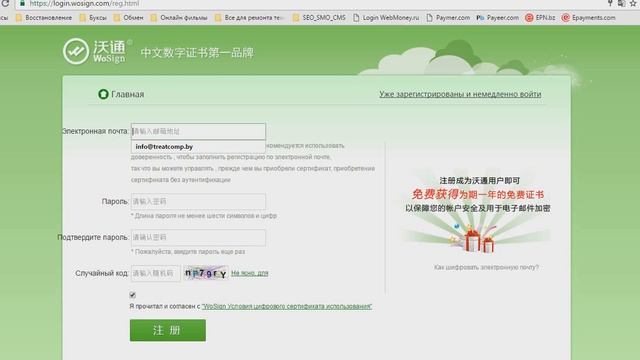The height and width of the screenshot is (360, 640).
Task: Open the SEO_SMO_CMS bookmark folder
Action: [319, 18]
